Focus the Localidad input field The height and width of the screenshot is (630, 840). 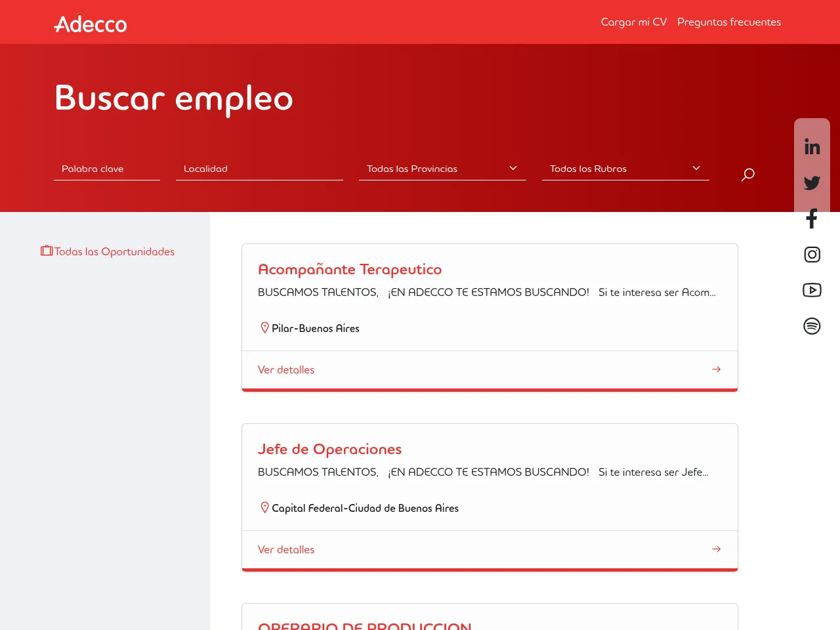click(x=259, y=169)
